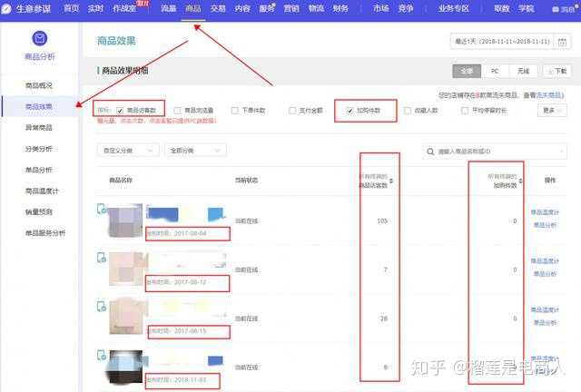Click thumbnail of the 2017-08-04 product

pyautogui.click(x=125, y=220)
